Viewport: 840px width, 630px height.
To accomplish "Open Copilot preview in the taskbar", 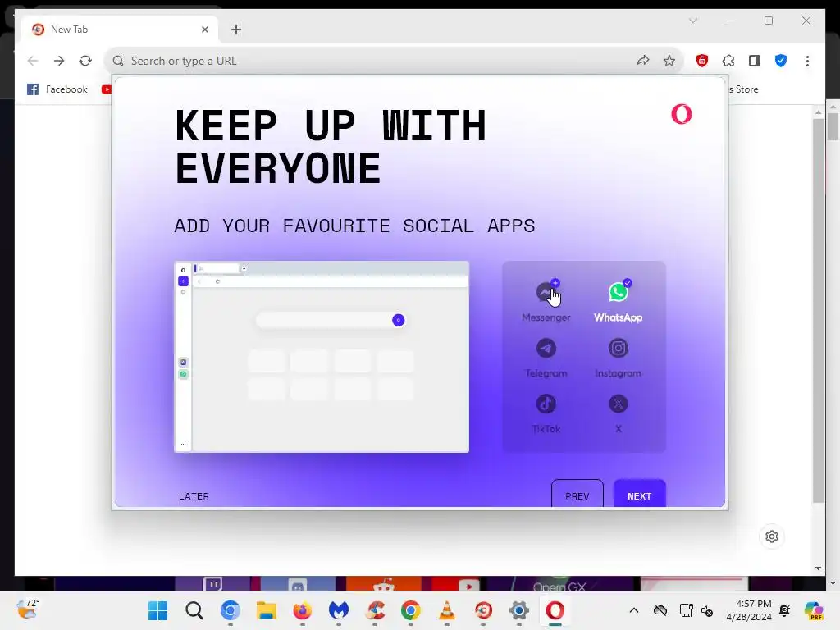I will point(813,610).
